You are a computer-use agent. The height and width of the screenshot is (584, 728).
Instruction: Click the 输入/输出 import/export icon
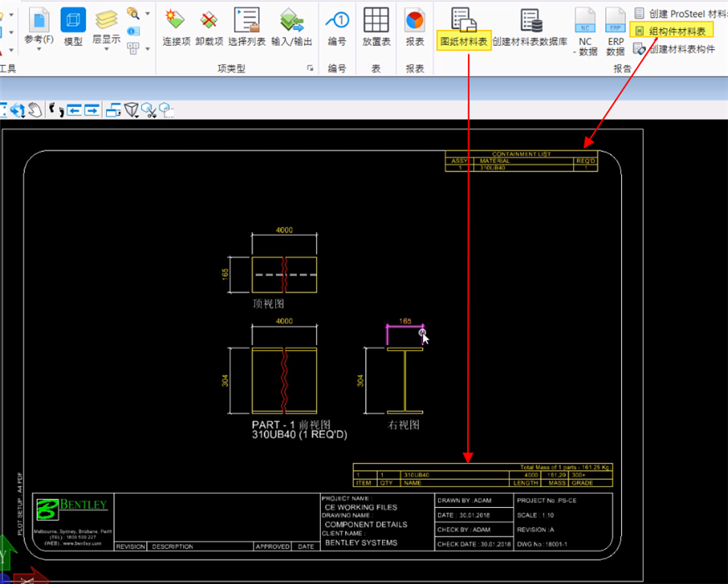[291, 20]
